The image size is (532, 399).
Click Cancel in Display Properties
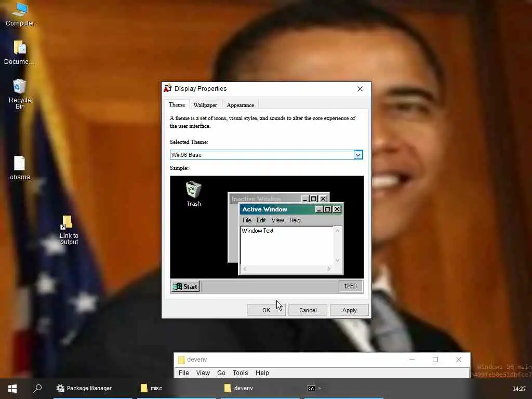pyautogui.click(x=308, y=310)
